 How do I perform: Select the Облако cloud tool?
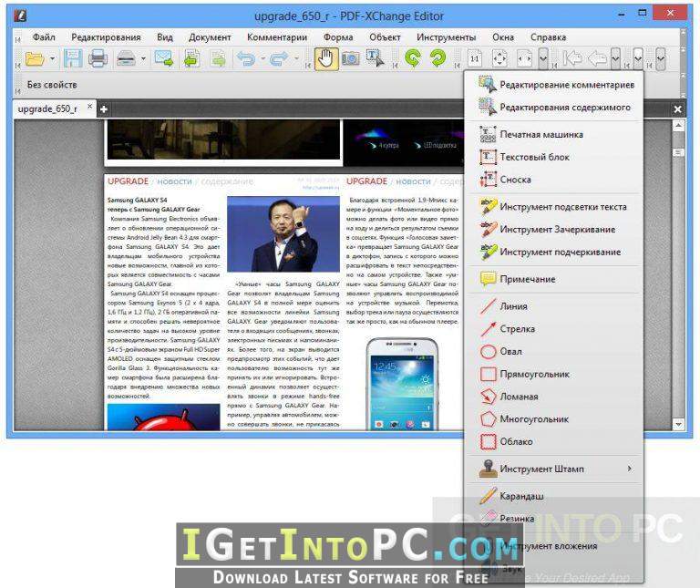(x=554, y=441)
